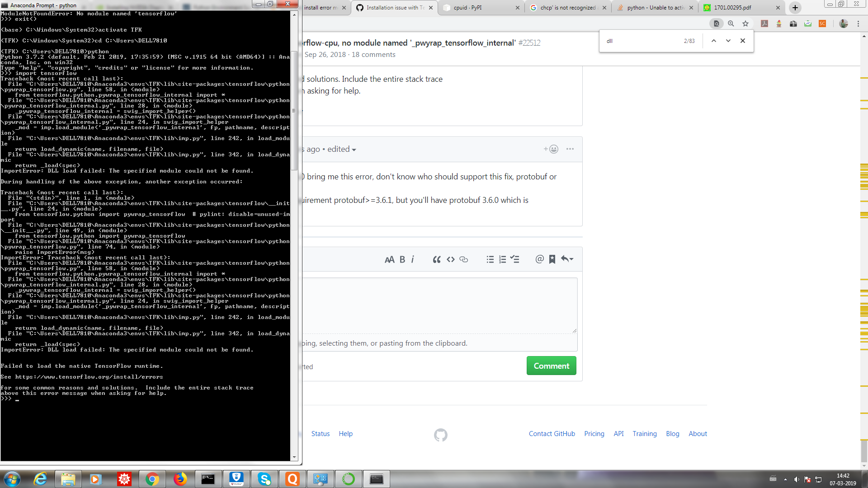Add a link in comment editor
The width and height of the screenshot is (868, 488).
point(464,259)
